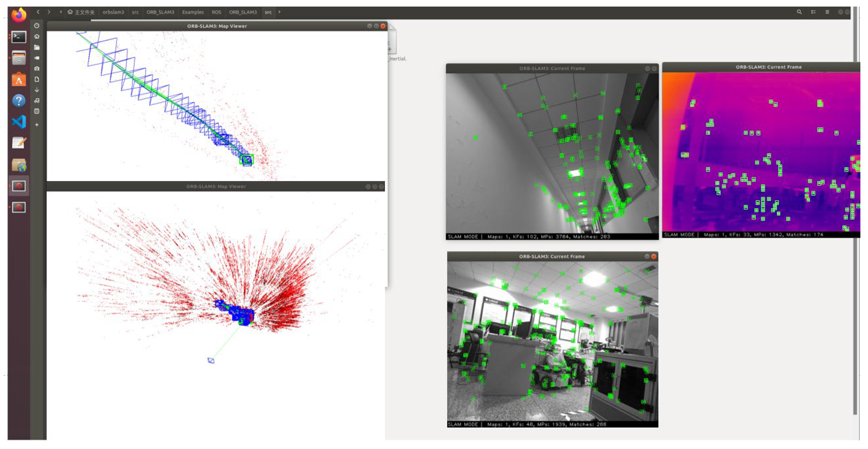Navigate to orbslam3 path segment
Screen dimensions: 868x449
(113, 12)
